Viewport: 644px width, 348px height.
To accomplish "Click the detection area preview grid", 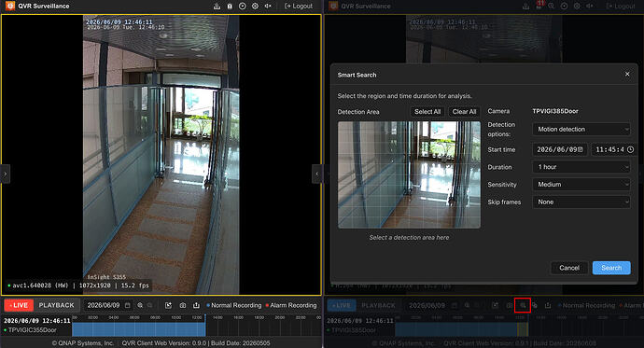I will coord(409,174).
